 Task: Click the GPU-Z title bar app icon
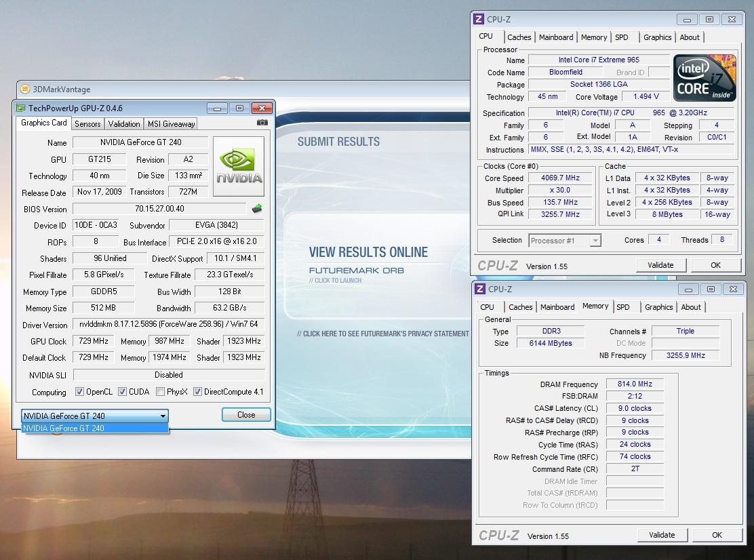(x=20, y=108)
